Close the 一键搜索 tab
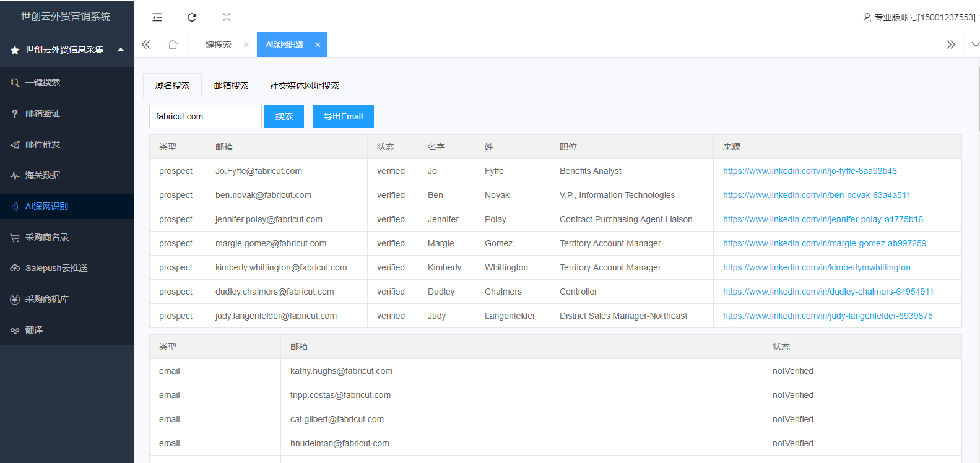 246,45
